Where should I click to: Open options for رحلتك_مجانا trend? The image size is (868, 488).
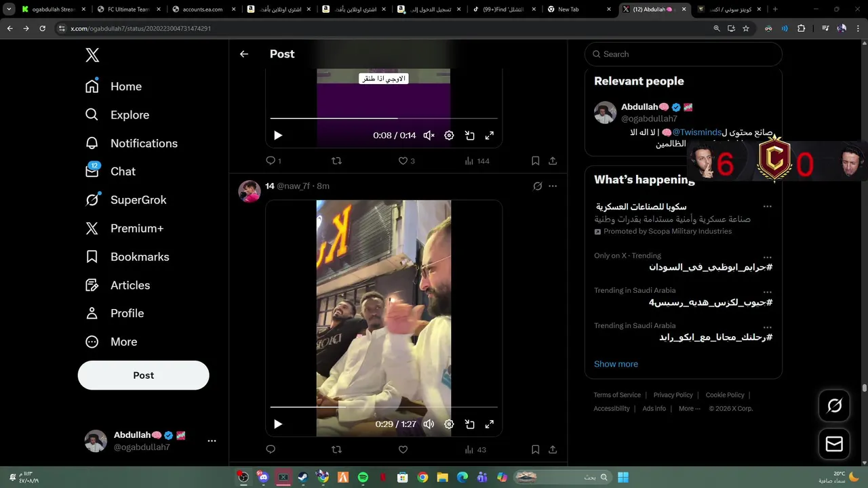[x=767, y=327]
